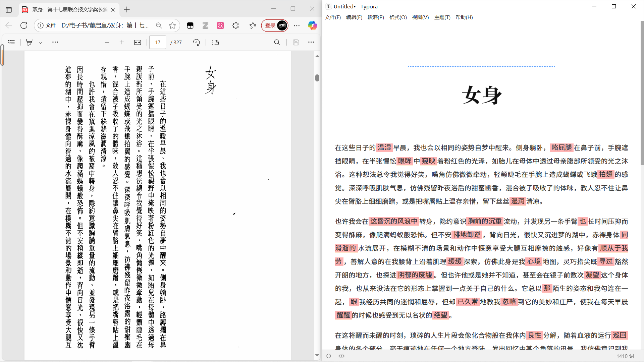The height and width of the screenshot is (362, 644).
Task: Toggle Typora sidebar circle icon
Action: pyautogui.click(x=329, y=356)
